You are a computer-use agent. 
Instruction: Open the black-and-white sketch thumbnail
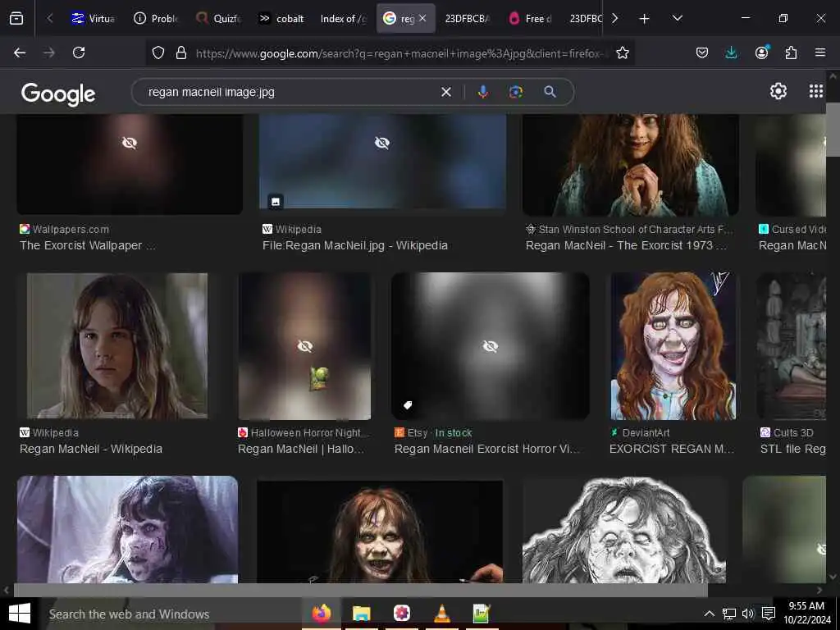(x=624, y=530)
